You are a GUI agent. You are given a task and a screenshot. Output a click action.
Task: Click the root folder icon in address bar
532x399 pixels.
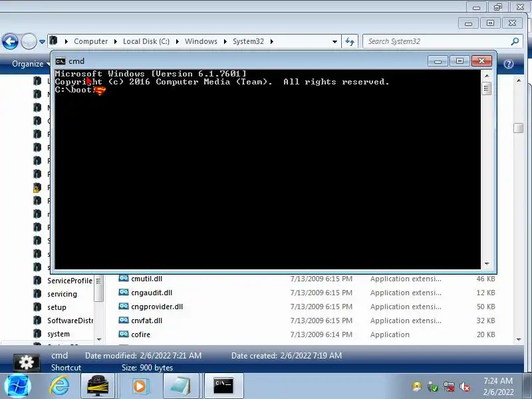pos(54,41)
